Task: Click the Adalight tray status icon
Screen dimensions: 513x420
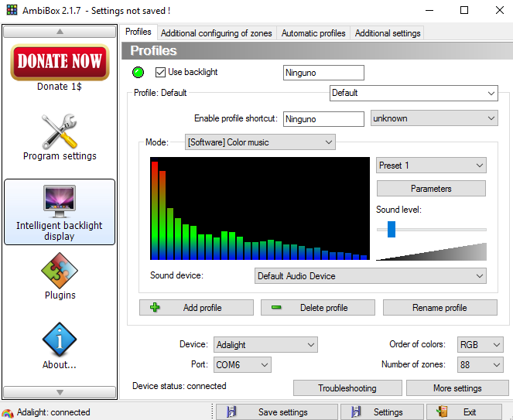Action: (x=8, y=413)
